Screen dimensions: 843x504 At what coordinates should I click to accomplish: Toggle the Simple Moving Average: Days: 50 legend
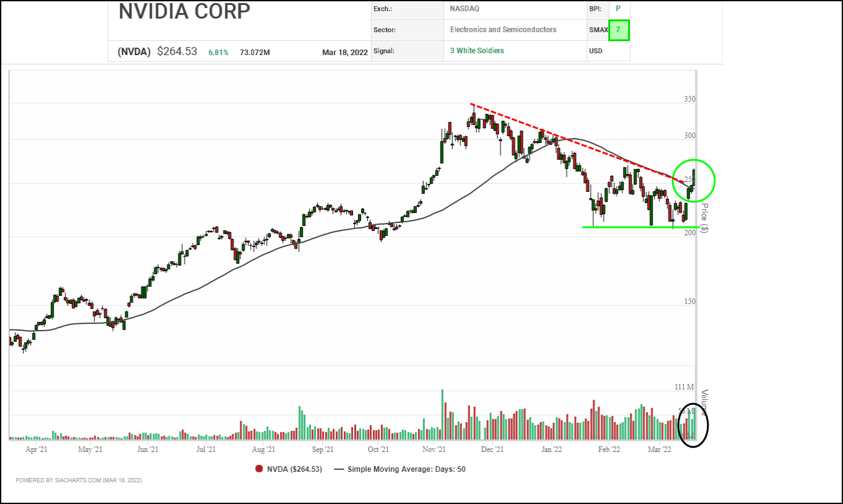tap(406, 469)
